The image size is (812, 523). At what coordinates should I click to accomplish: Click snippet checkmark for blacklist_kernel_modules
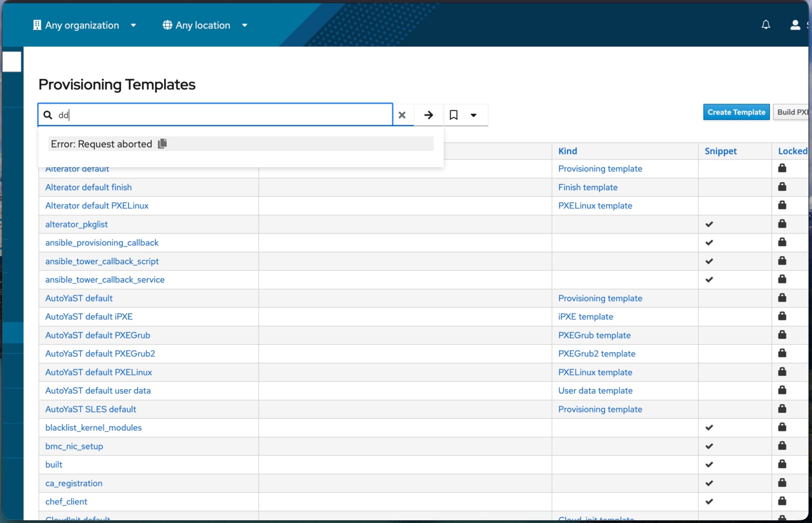click(709, 427)
